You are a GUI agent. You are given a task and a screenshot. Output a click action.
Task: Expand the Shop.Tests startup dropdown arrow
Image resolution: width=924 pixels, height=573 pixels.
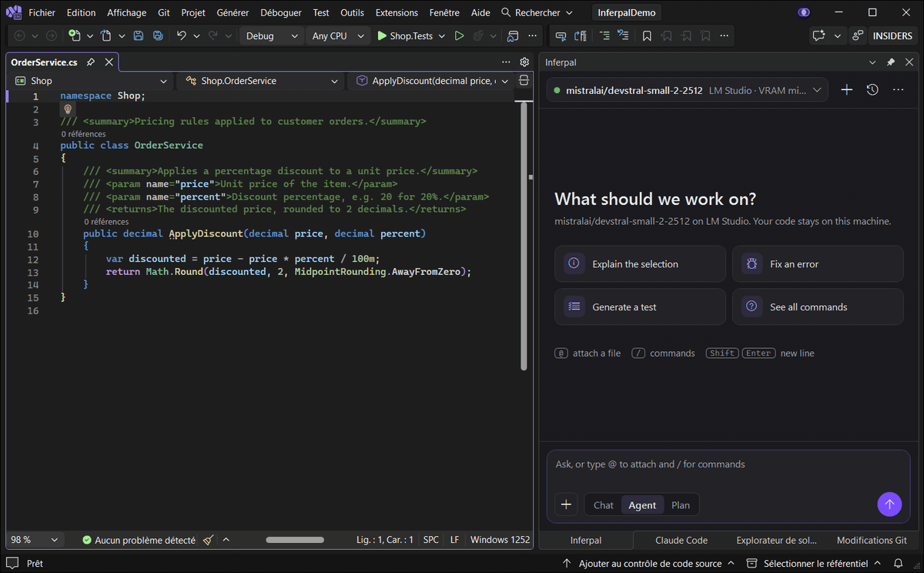click(x=440, y=35)
